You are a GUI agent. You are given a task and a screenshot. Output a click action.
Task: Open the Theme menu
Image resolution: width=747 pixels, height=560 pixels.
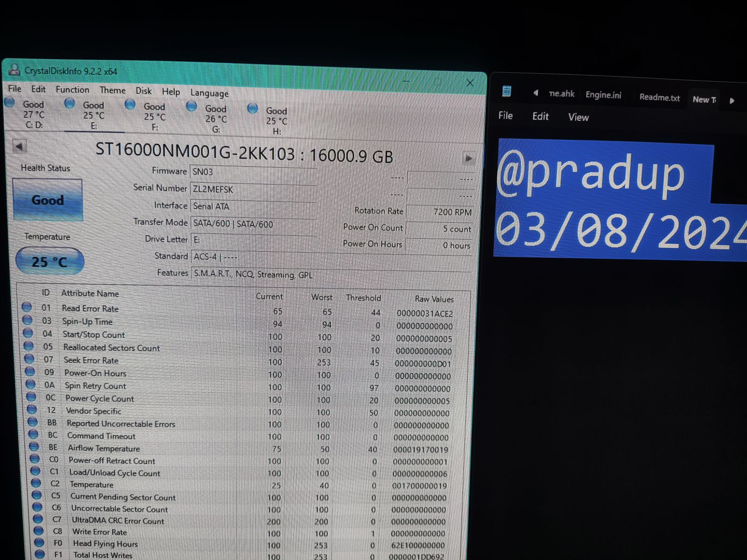[113, 90]
